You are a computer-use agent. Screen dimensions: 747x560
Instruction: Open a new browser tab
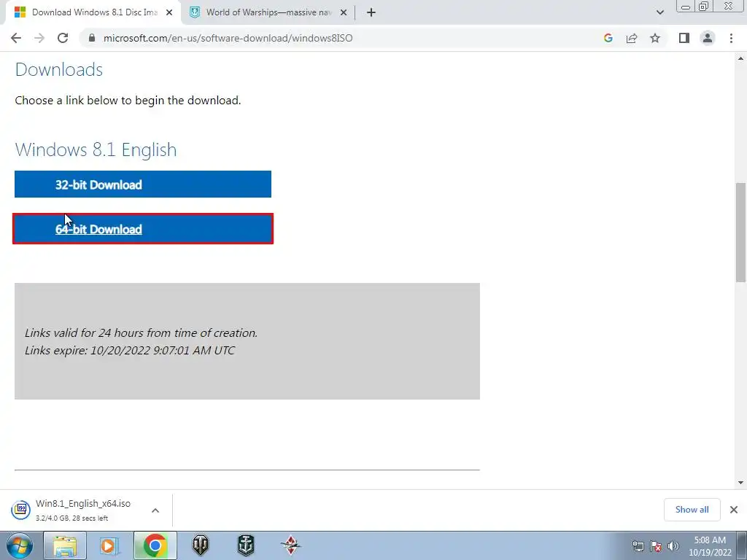[x=371, y=12]
